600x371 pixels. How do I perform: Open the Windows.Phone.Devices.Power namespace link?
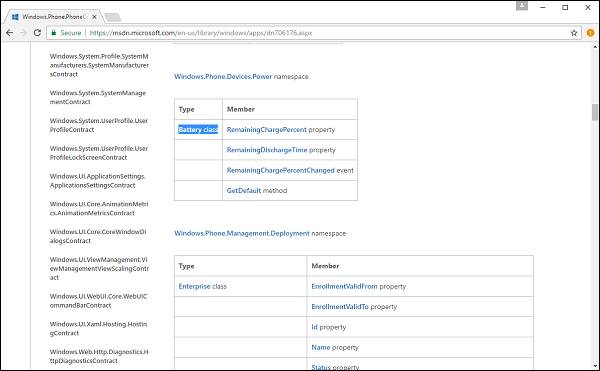pos(223,76)
